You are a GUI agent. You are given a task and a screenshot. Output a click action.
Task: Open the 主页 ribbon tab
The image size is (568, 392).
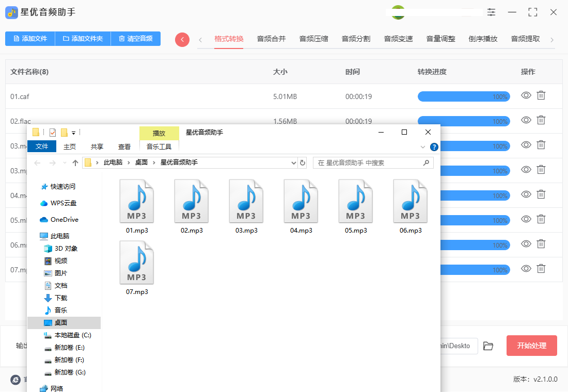(x=70, y=146)
